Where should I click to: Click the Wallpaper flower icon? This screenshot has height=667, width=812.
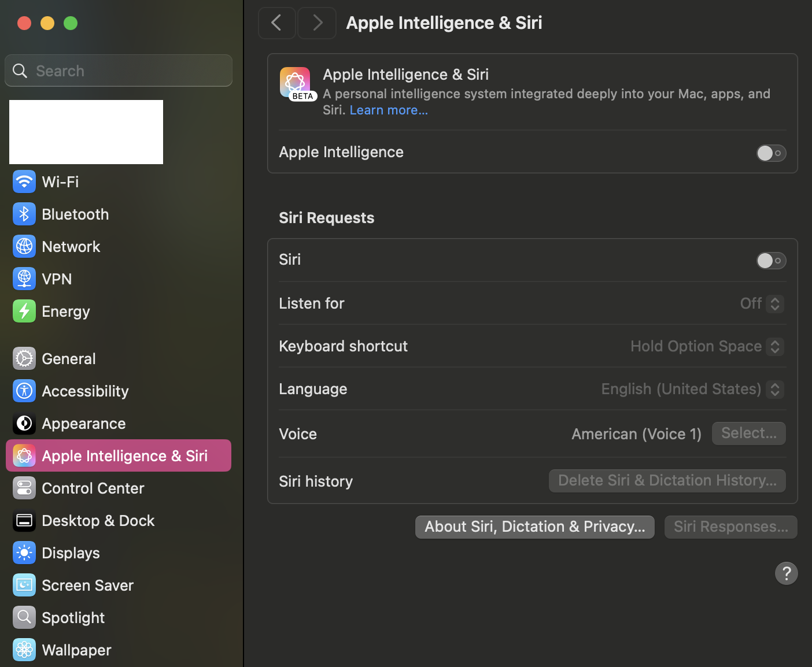tap(24, 650)
